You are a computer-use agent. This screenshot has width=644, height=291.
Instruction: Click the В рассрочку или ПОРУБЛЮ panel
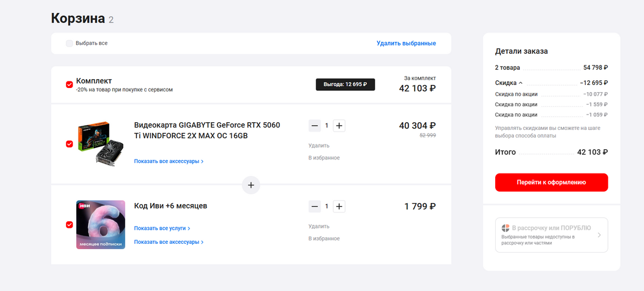tap(551, 235)
